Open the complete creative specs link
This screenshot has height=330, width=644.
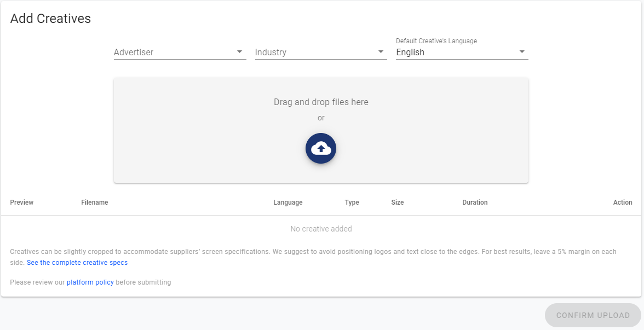click(x=77, y=263)
